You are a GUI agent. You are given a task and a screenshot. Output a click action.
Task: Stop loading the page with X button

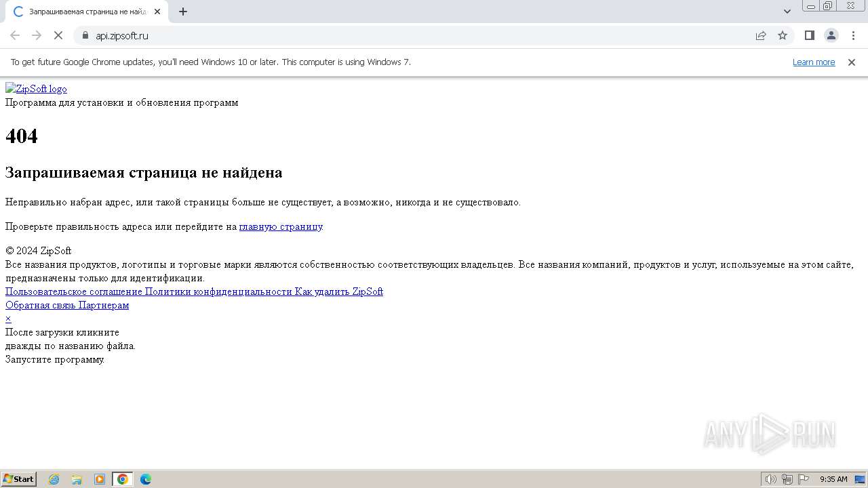point(58,35)
